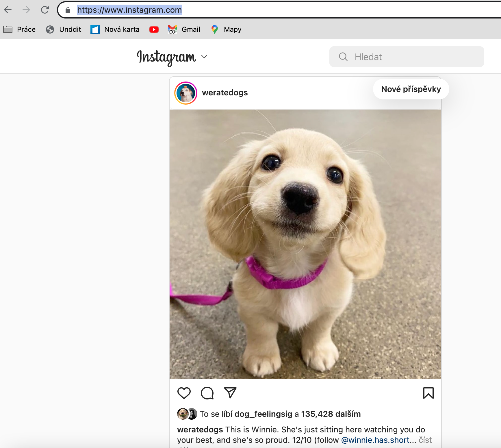This screenshot has height=448, width=501.
Task: Expand caption with číst link
Action: coord(425,440)
